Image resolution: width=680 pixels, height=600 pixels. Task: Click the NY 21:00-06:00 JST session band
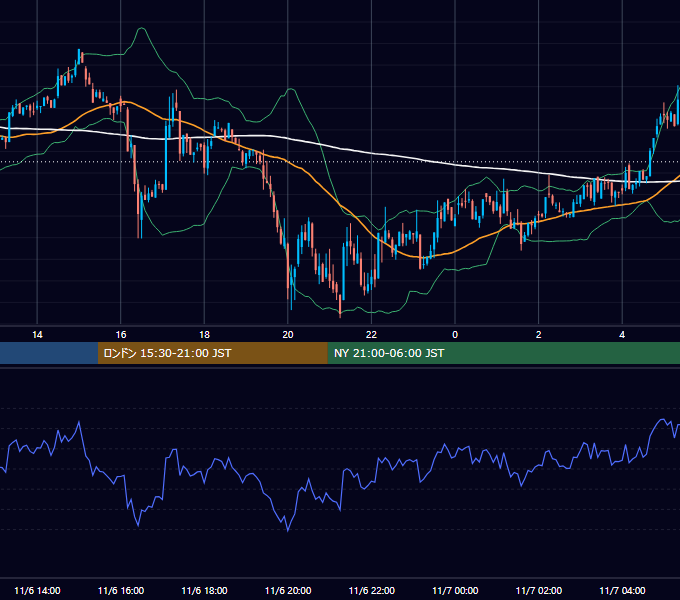(x=503, y=353)
